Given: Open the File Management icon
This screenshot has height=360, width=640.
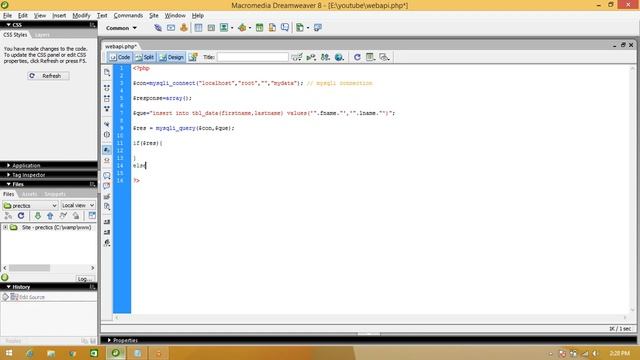Looking at the screenshot, I should pyautogui.click(x=325, y=57).
